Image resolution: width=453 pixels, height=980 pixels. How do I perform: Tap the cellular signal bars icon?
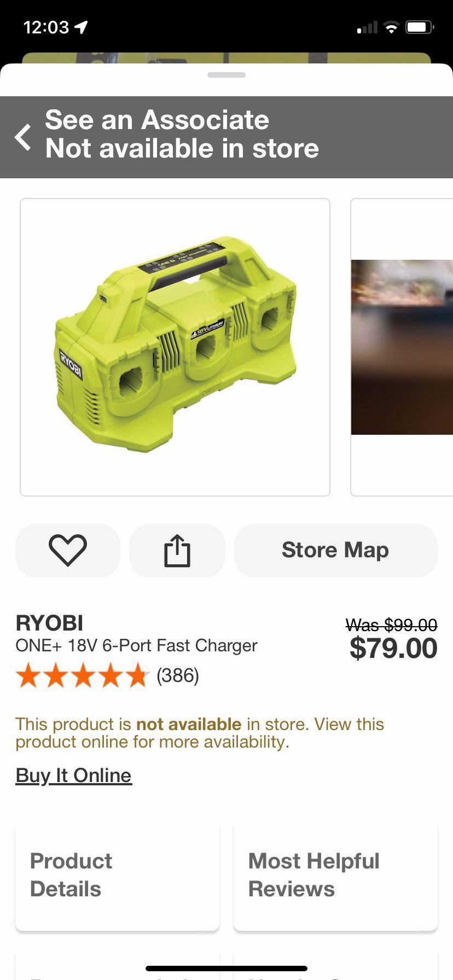click(367, 27)
